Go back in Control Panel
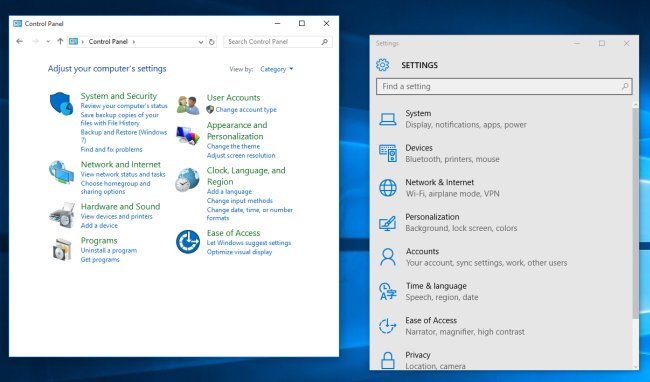 19,41
